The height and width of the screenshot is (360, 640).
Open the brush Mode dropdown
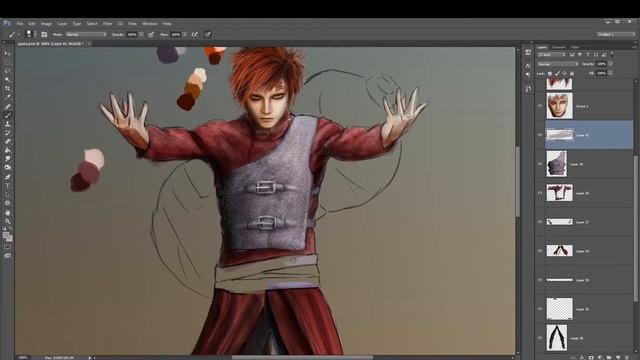86,35
